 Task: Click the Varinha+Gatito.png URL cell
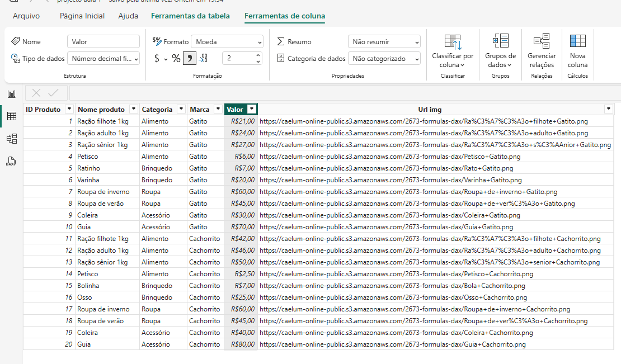tap(436, 180)
